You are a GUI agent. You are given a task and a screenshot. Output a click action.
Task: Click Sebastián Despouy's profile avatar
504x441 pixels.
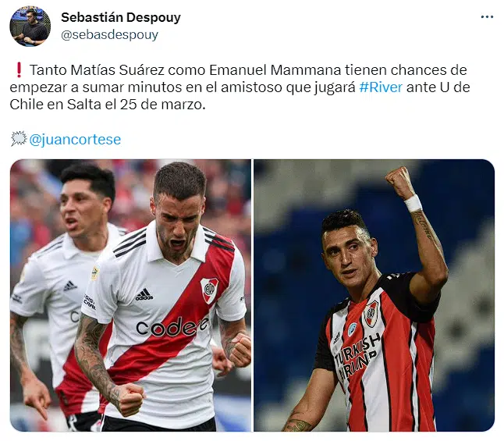tap(30, 26)
